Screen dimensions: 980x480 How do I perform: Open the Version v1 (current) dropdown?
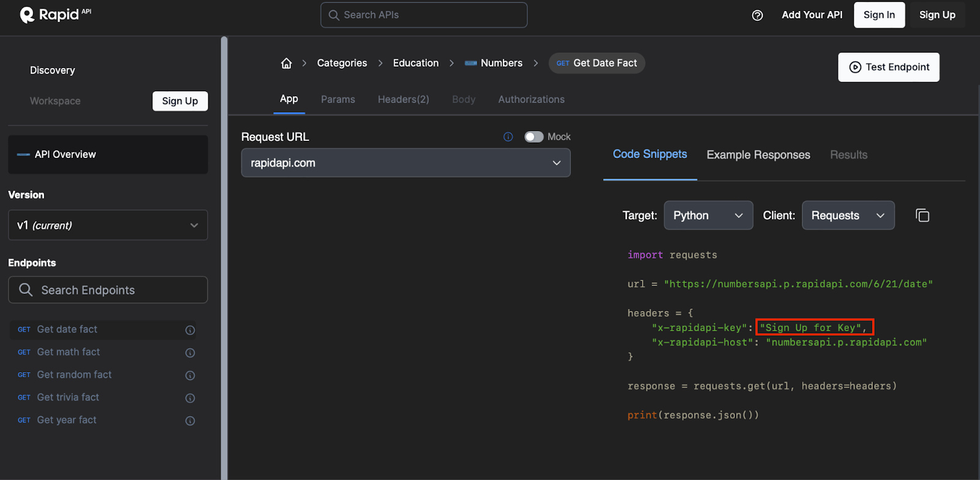[x=108, y=225]
